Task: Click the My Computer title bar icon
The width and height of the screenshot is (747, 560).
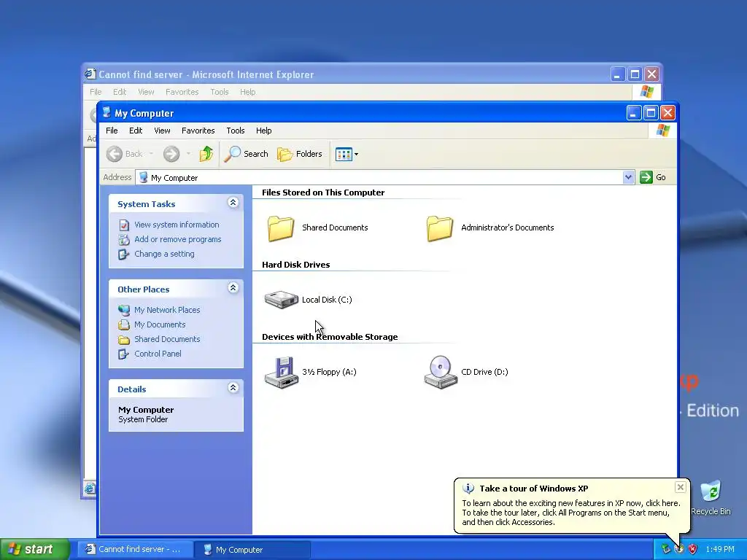Action: coord(107,113)
